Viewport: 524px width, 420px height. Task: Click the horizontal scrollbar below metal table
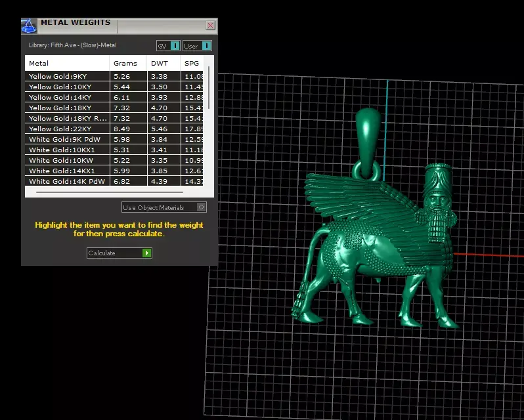coord(110,192)
